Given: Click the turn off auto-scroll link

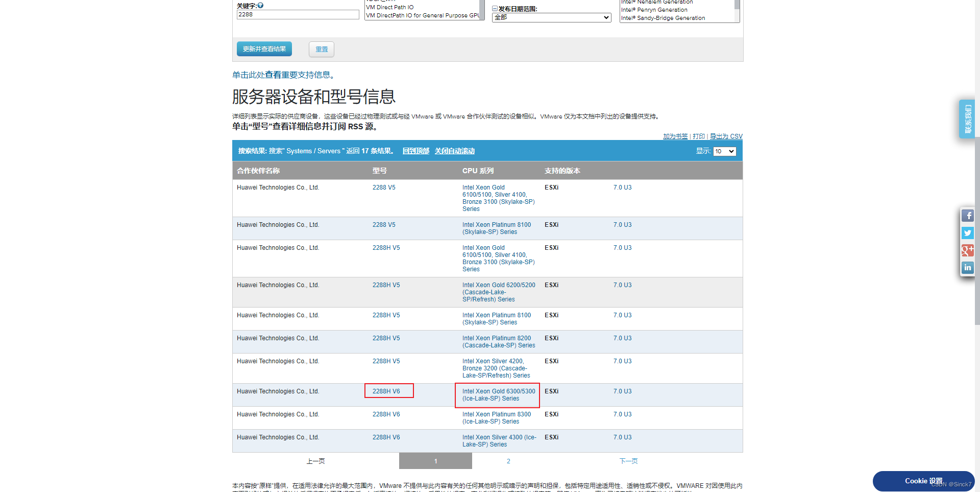Looking at the screenshot, I should click(455, 151).
